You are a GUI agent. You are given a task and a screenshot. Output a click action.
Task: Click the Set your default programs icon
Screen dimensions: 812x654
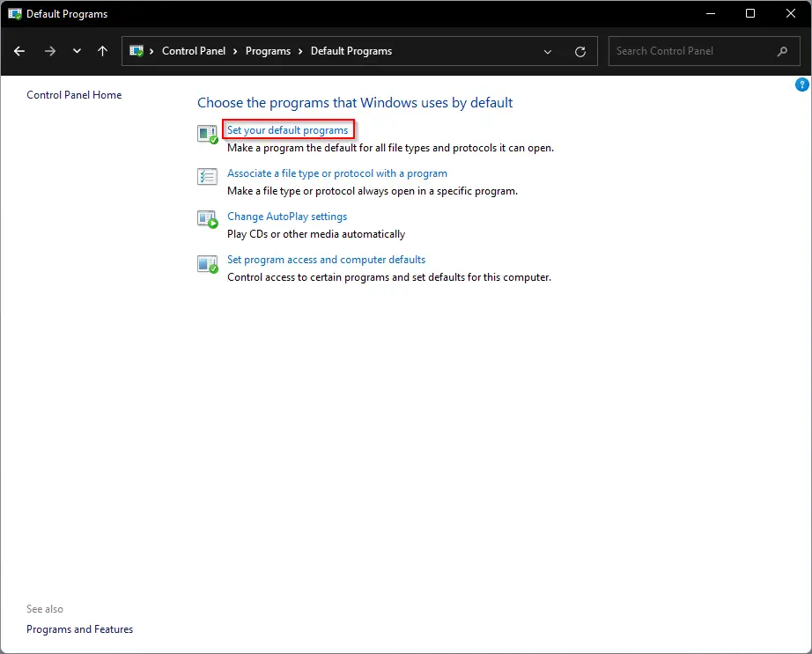tap(208, 134)
